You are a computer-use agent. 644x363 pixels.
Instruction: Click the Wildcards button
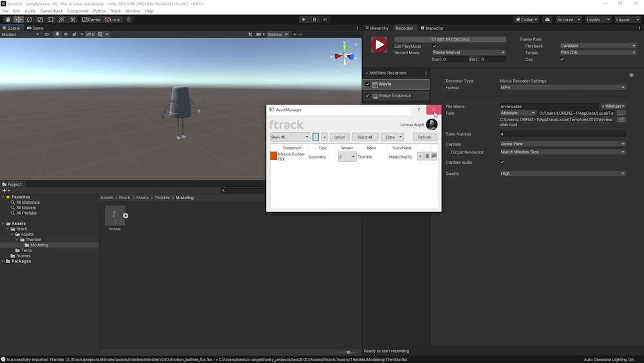[x=613, y=106]
